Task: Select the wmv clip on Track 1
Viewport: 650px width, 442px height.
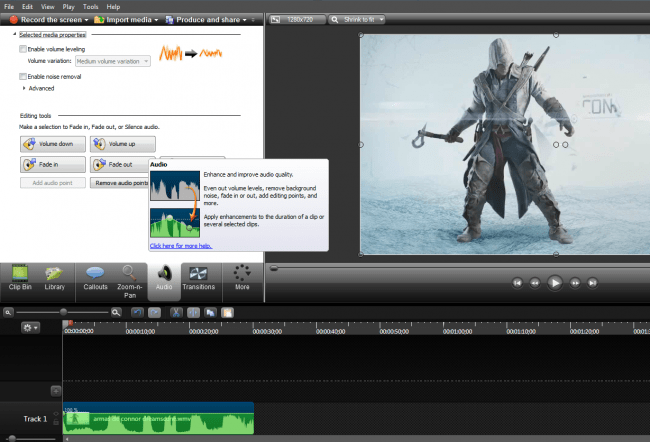Action: [158, 418]
